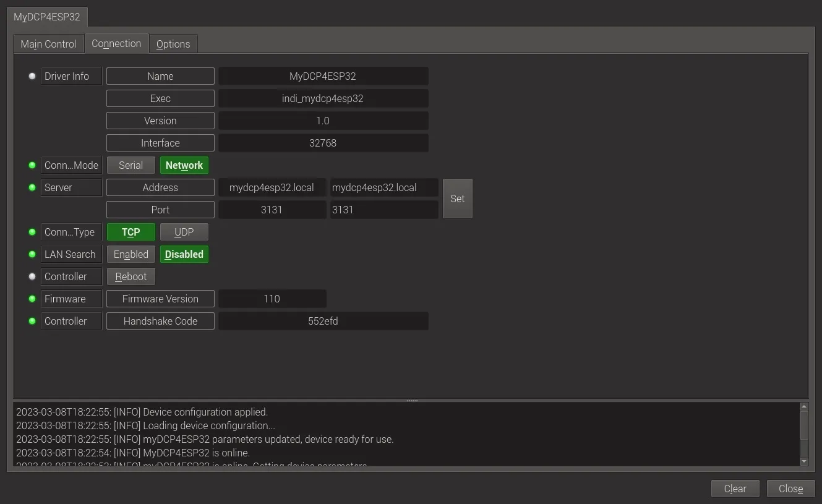Enable LAN Search

(x=131, y=254)
